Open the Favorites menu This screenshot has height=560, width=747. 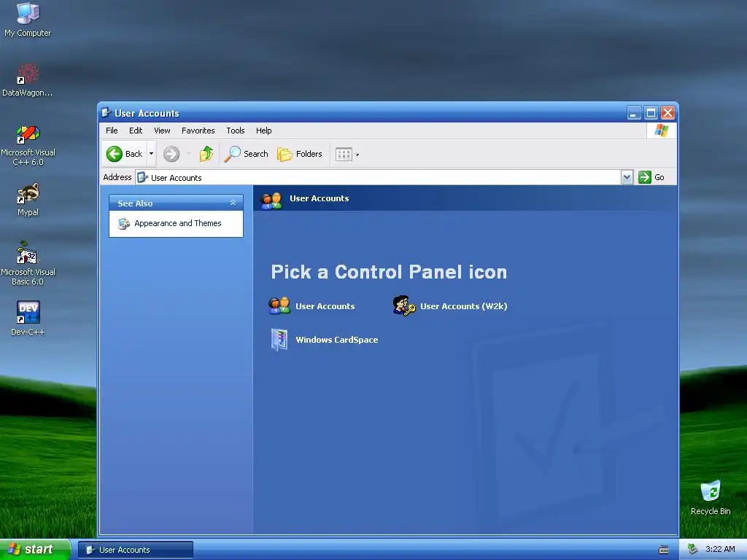click(x=198, y=131)
